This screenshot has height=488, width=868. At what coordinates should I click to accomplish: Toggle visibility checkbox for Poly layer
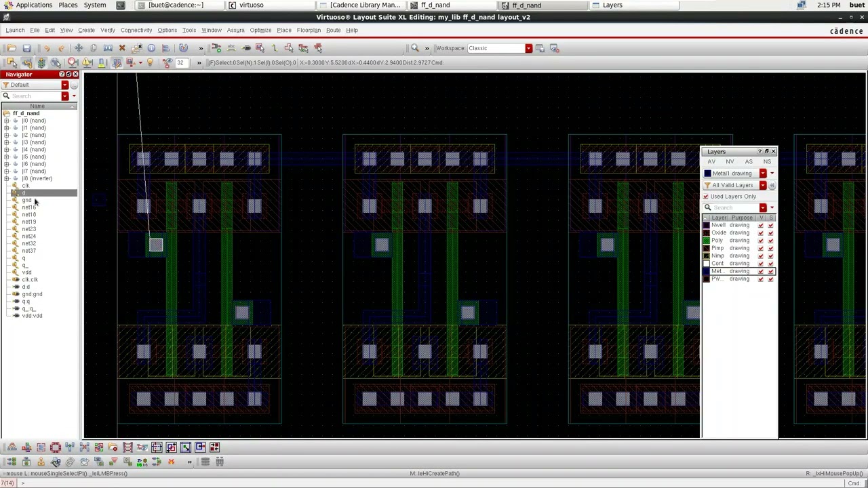761,241
